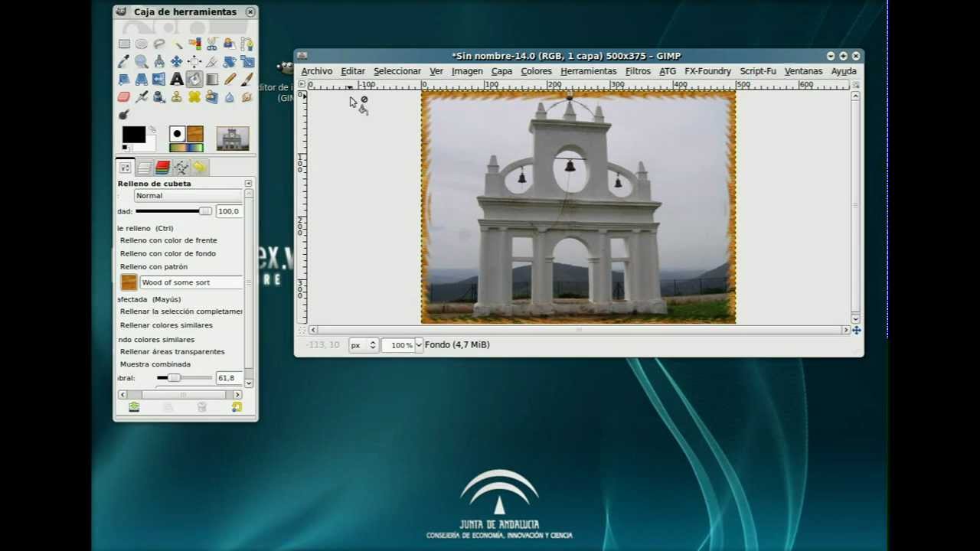Select the Perspective tool
The width and height of the screenshot is (980, 551).
click(x=142, y=79)
